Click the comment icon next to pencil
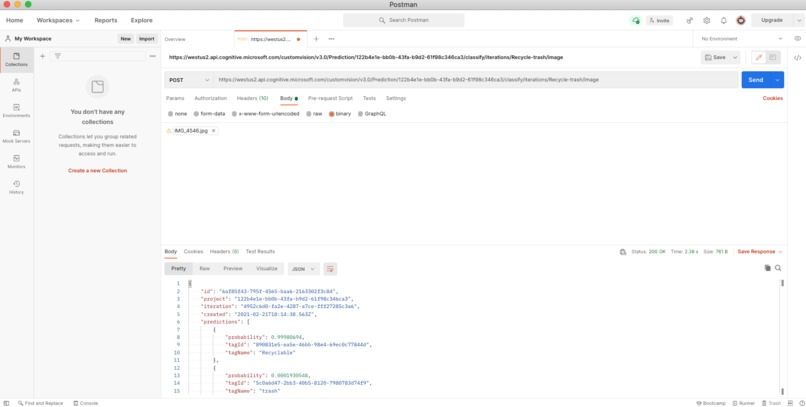 772,58
